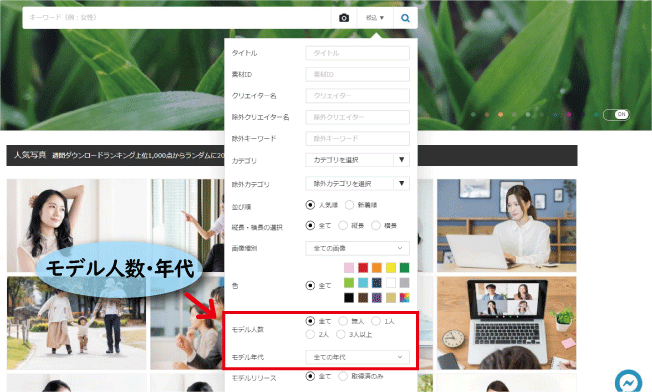Screen dimensions: 652x392
Task: Select the 取得済のみ model release radio
Action: click(x=343, y=376)
